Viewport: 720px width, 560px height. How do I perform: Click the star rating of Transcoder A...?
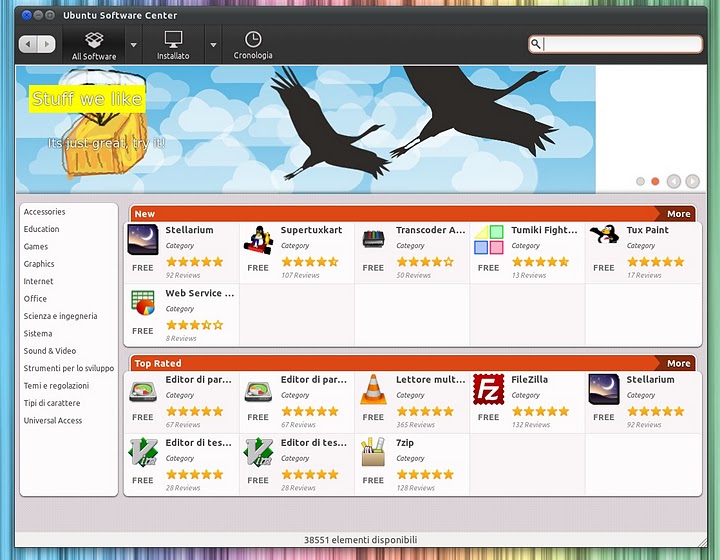coord(425,262)
